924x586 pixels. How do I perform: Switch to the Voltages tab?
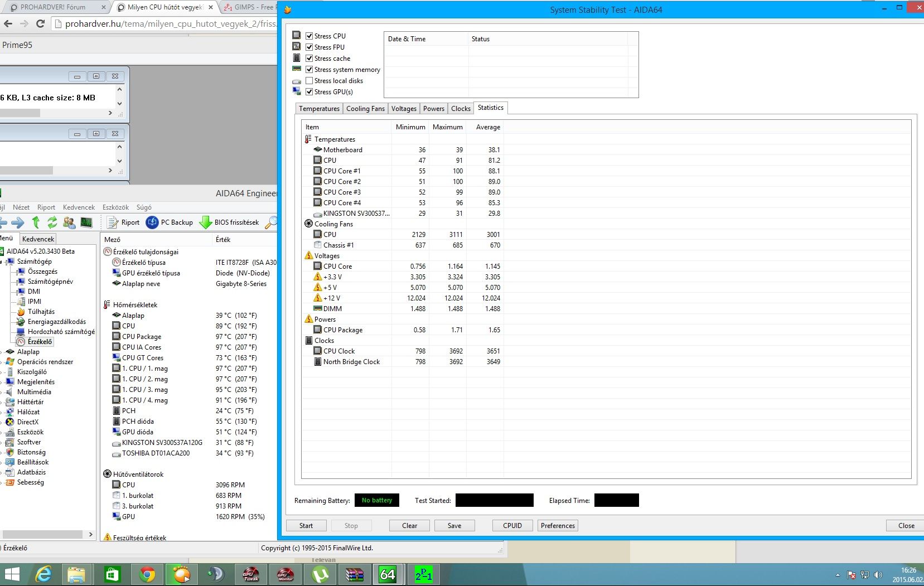click(x=404, y=109)
